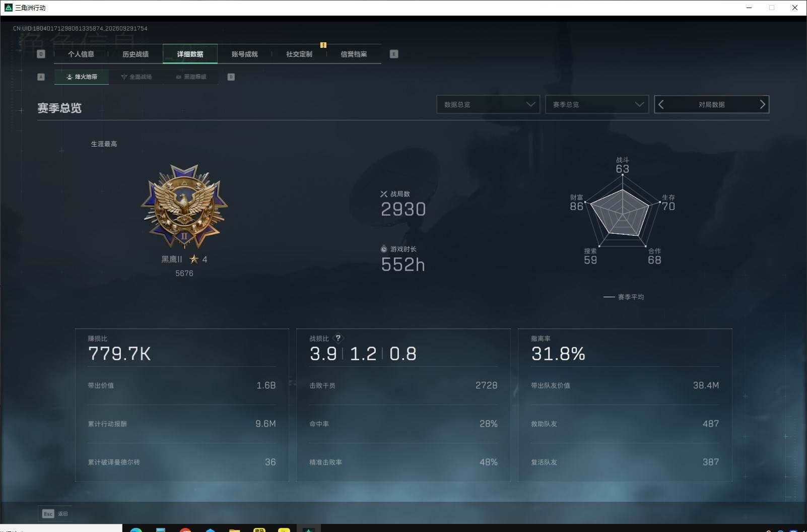807x532 pixels.
Task: Switch to the 历史战绩 tab
Action: [136, 54]
